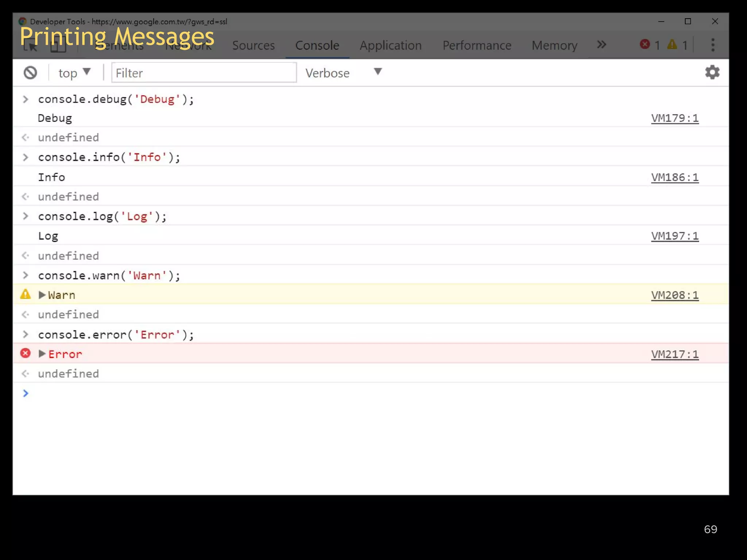Screen dimensions: 747x560
Task: Minimize the Developer Tools window
Action: 661,22
